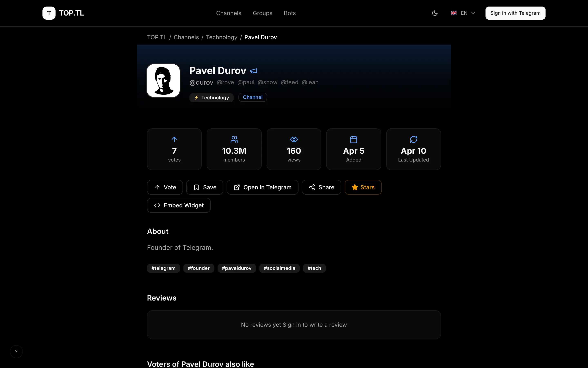Go to TOP.TL breadcrumb link
588x368 pixels.
(x=157, y=37)
